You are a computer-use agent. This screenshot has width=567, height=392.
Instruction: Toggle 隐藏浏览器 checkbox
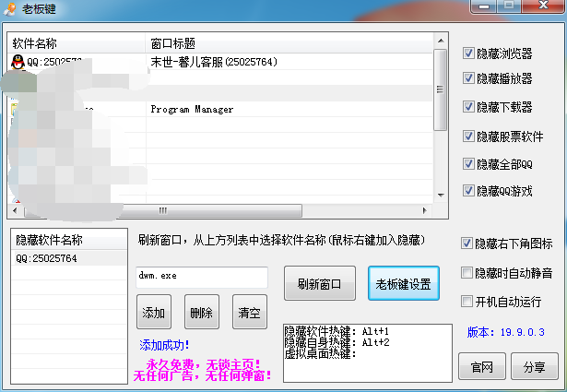[468, 53]
